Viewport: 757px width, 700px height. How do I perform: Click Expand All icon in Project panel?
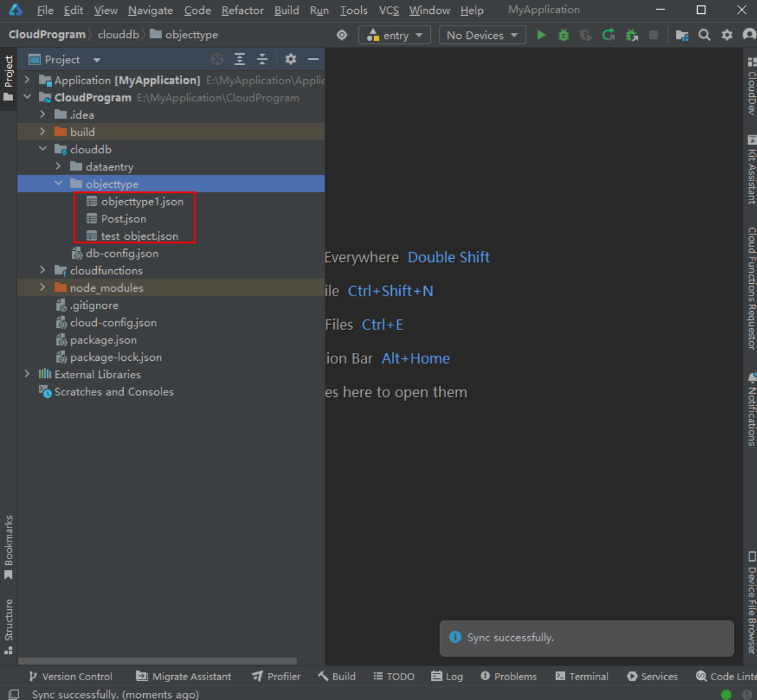tap(239, 59)
